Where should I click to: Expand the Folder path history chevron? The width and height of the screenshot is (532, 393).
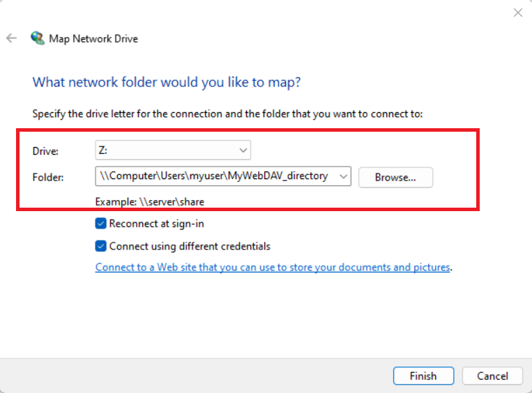click(342, 177)
